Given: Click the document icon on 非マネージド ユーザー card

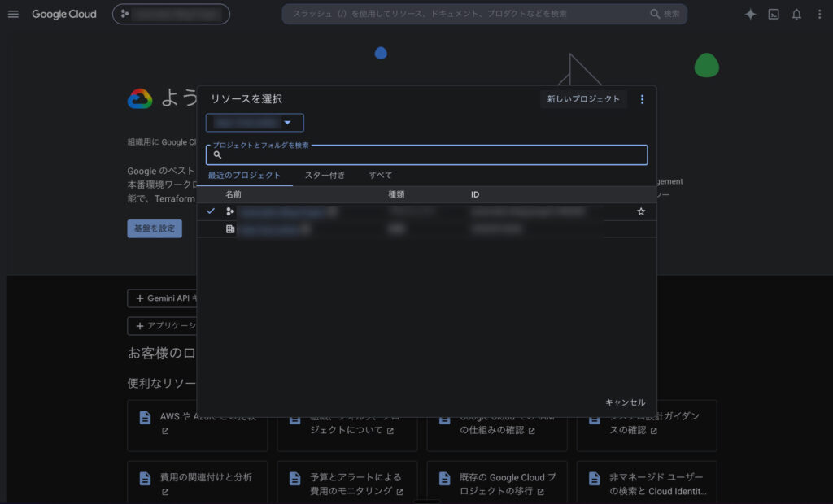Looking at the screenshot, I should tap(595, 479).
